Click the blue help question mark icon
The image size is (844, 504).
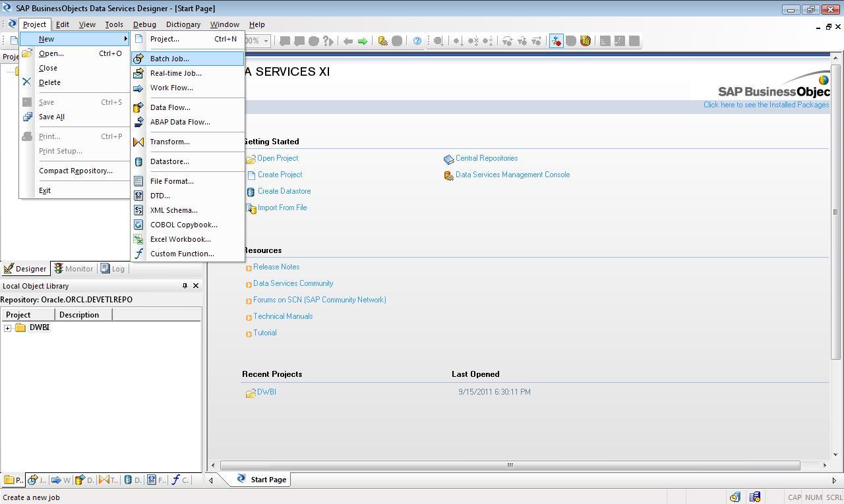click(417, 41)
